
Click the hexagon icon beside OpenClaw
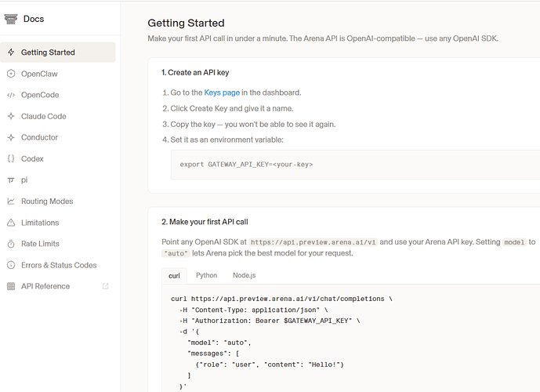(x=11, y=74)
